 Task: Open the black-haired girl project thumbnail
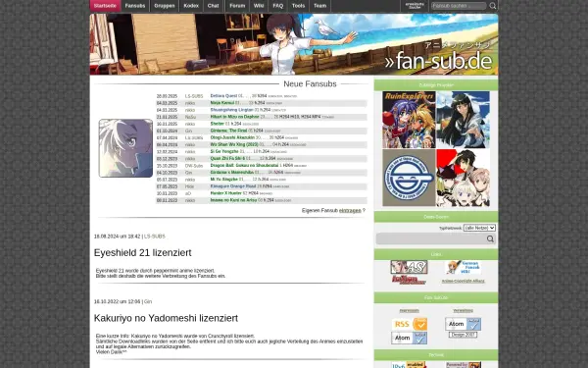pyautogui.click(x=464, y=120)
